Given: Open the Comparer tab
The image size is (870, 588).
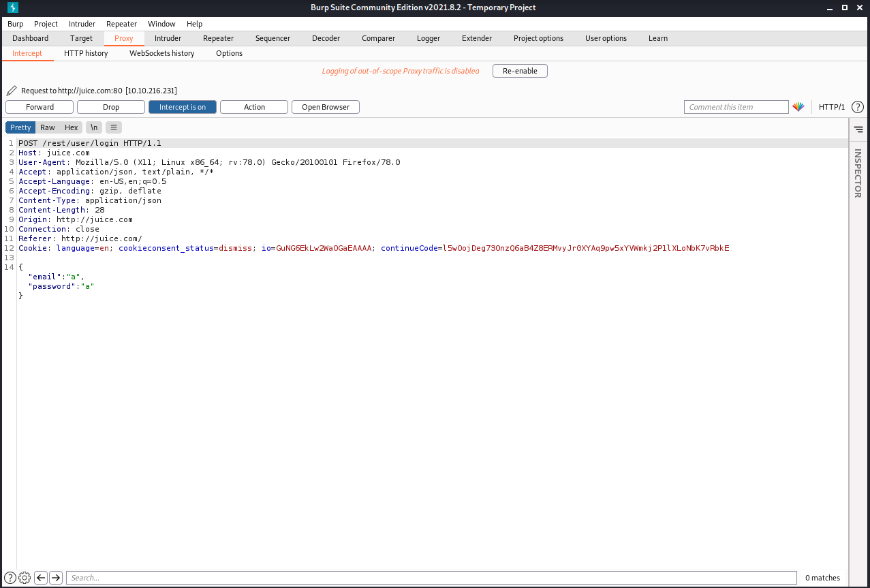Looking at the screenshot, I should pyautogui.click(x=378, y=38).
